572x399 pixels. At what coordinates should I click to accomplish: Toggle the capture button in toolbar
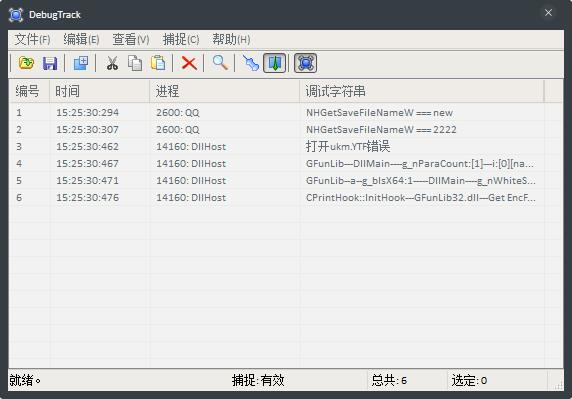[305, 63]
